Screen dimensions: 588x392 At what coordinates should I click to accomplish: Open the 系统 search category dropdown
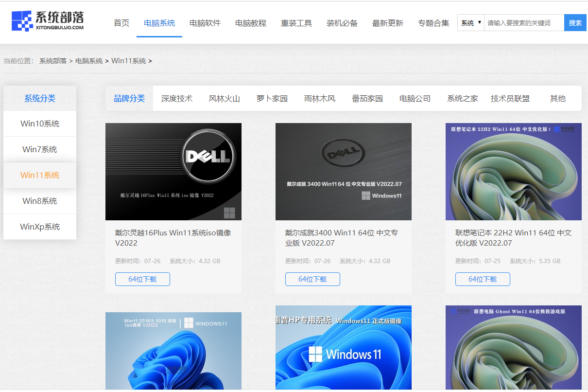coord(469,22)
